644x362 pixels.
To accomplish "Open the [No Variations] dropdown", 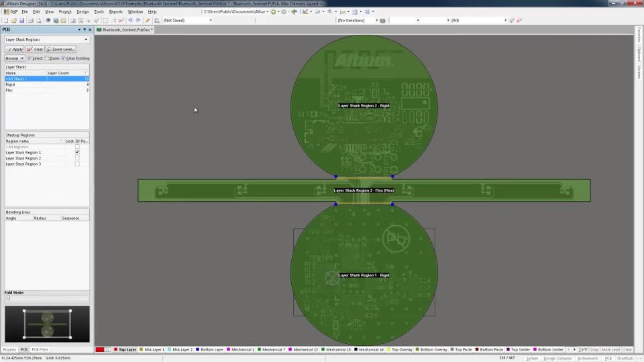I will (376, 20).
